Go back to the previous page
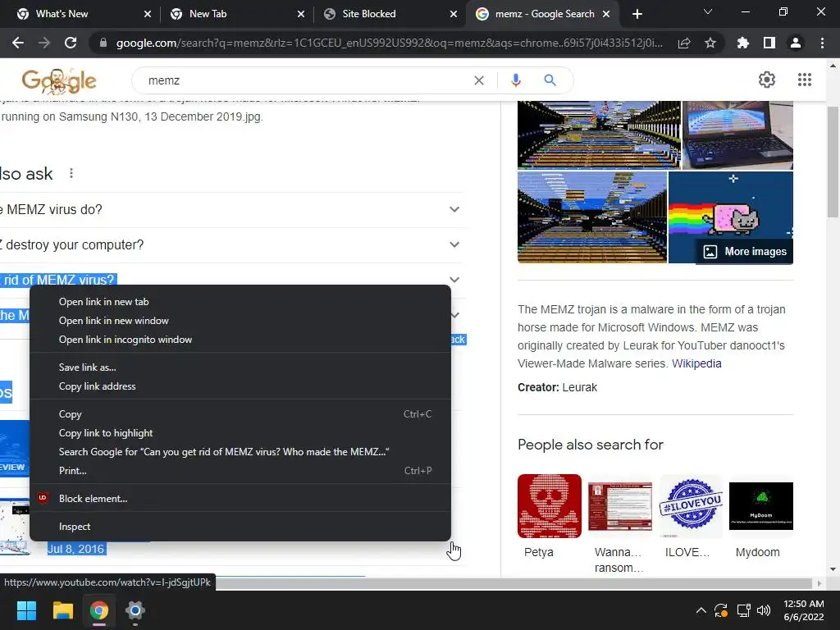Viewport: 840px width, 630px height. click(18, 43)
